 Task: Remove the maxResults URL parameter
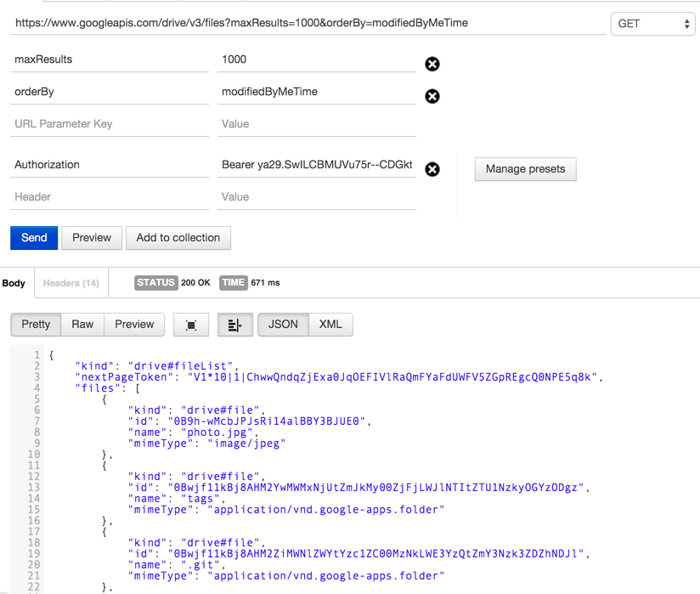[432, 64]
